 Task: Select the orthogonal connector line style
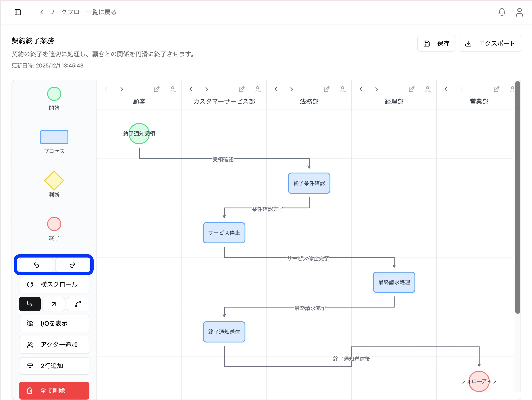click(x=30, y=304)
